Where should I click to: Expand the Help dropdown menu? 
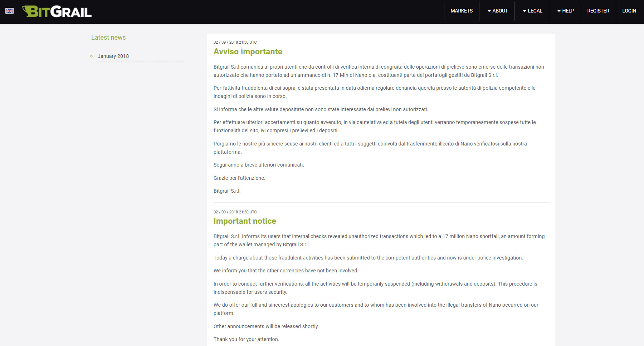click(x=565, y=11)
